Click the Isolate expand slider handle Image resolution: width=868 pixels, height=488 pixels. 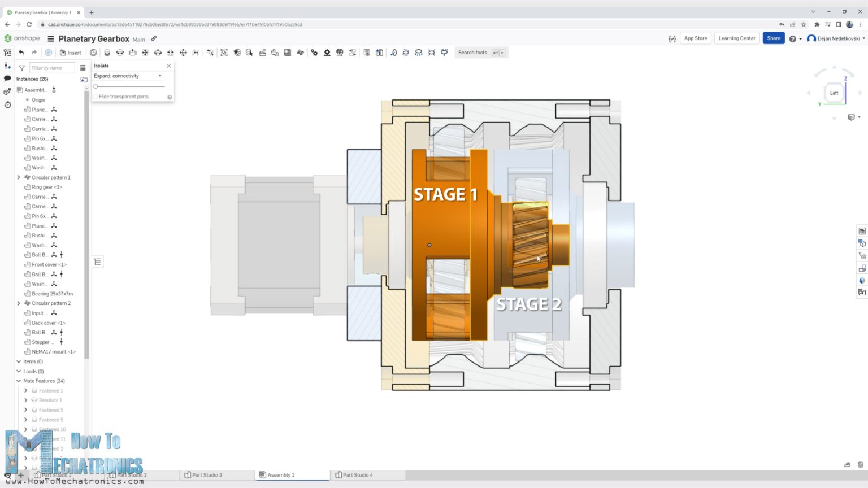tap(96, 86)
